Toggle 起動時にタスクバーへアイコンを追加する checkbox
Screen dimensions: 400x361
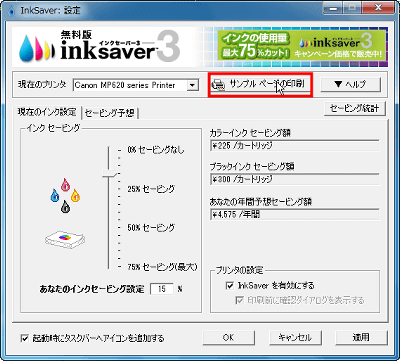coord(25,338)
